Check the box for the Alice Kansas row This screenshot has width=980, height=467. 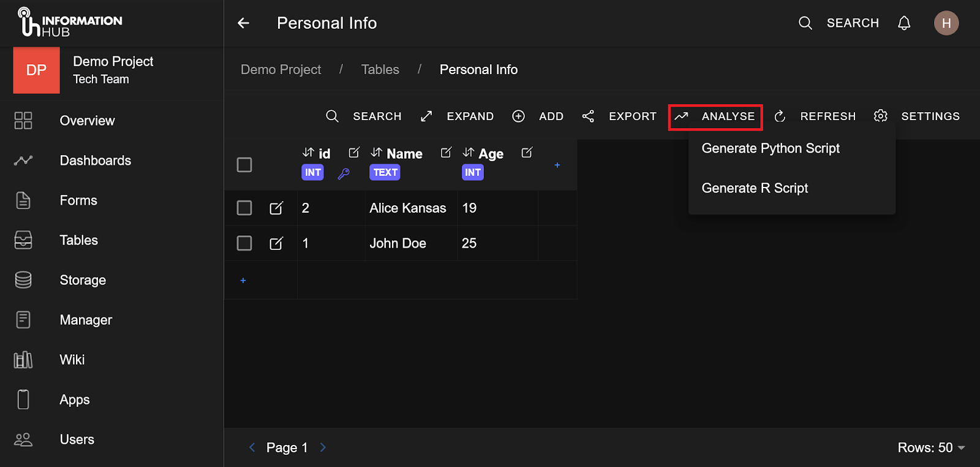tap(244, 208)
